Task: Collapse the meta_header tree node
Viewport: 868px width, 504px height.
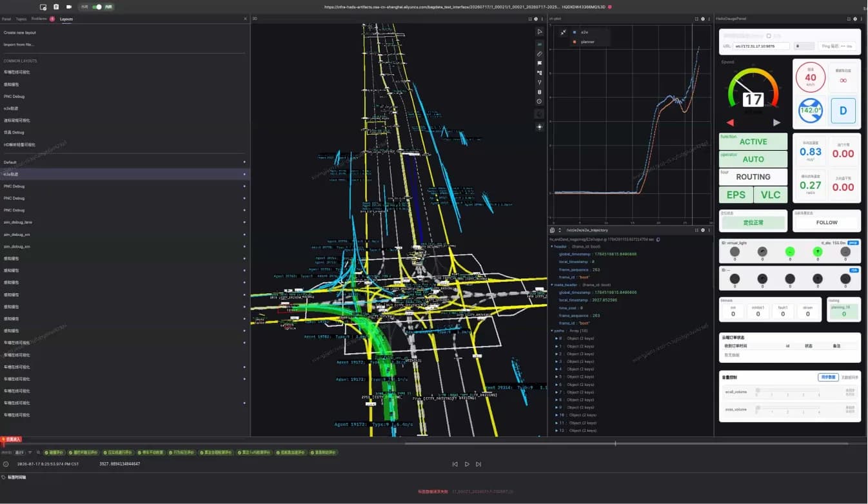Action: click(x=552, y=285)
